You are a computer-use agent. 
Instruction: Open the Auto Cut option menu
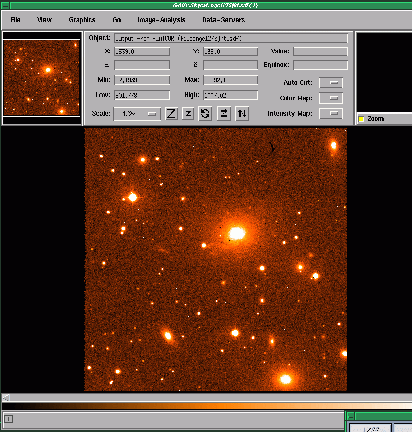[x=331, y=82]
